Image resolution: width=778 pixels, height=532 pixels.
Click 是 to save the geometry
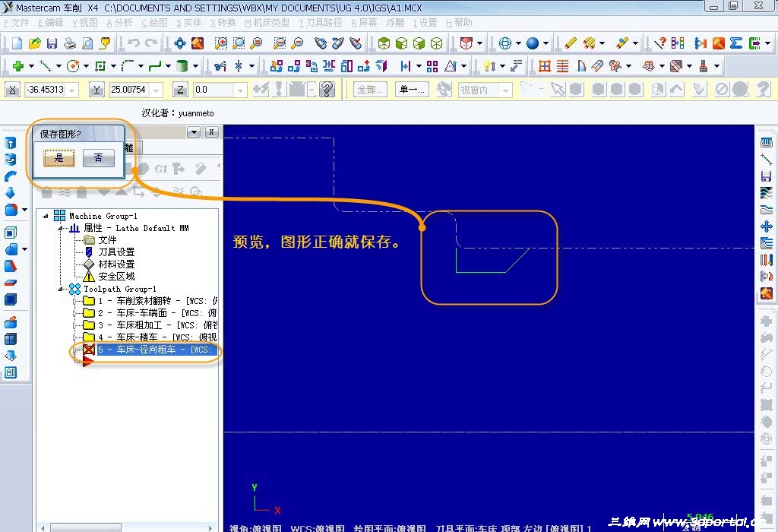coord(59,158)
